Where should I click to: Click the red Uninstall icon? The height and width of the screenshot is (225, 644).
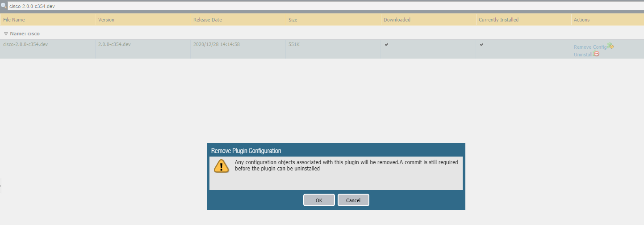tap(596, 54)
